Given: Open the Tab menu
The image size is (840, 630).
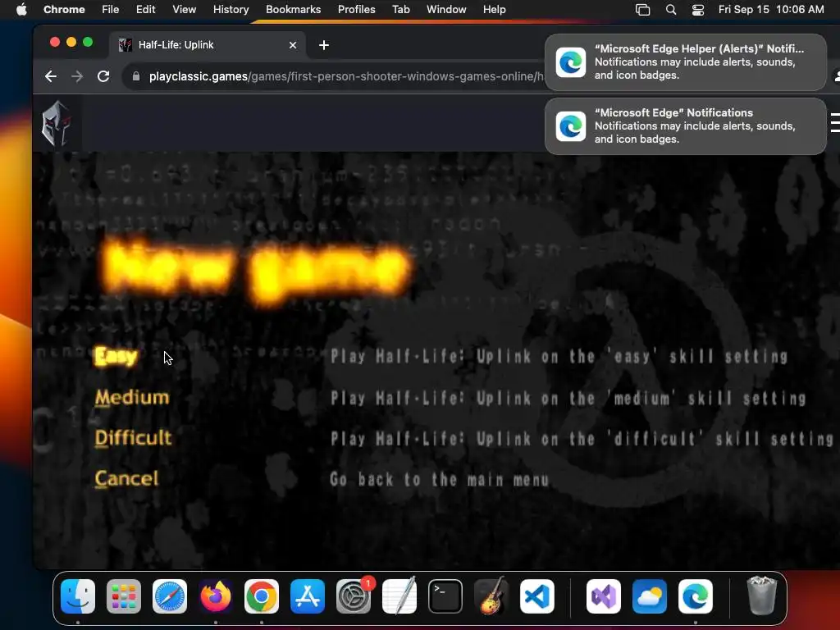Looking at the screenshot, I should (x=400, y=10).
